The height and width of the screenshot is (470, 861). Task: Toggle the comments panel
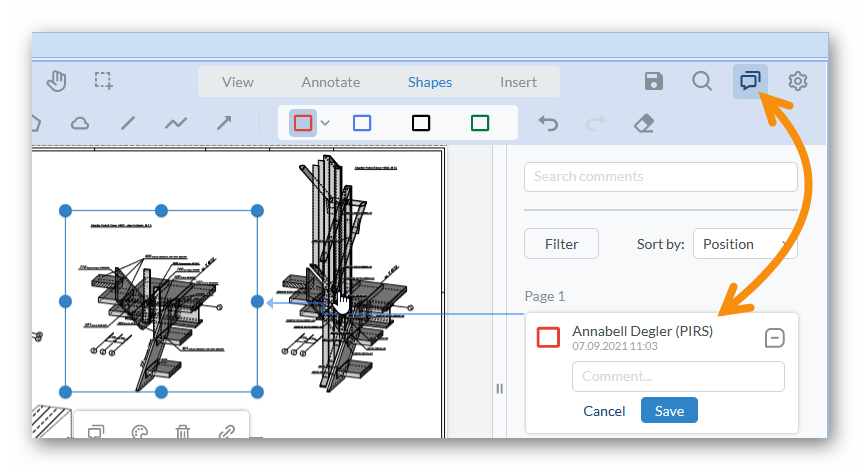click(x=750, y=82)
